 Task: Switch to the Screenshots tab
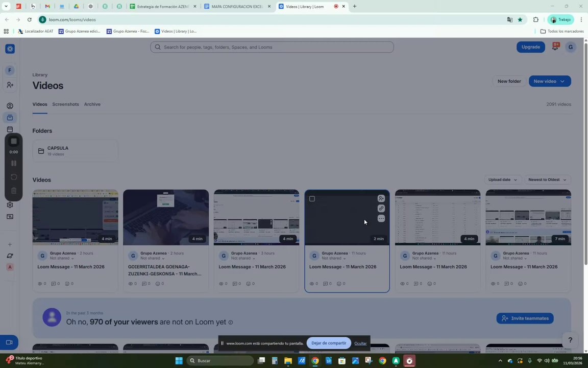pos(66,104)
